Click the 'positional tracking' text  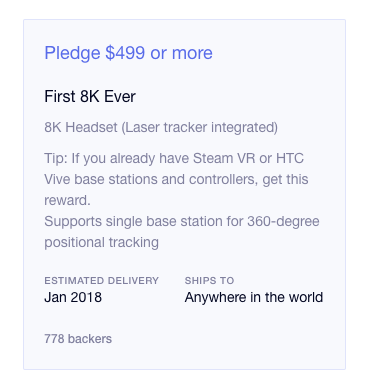pyautogui.click(x=101, y=243)
